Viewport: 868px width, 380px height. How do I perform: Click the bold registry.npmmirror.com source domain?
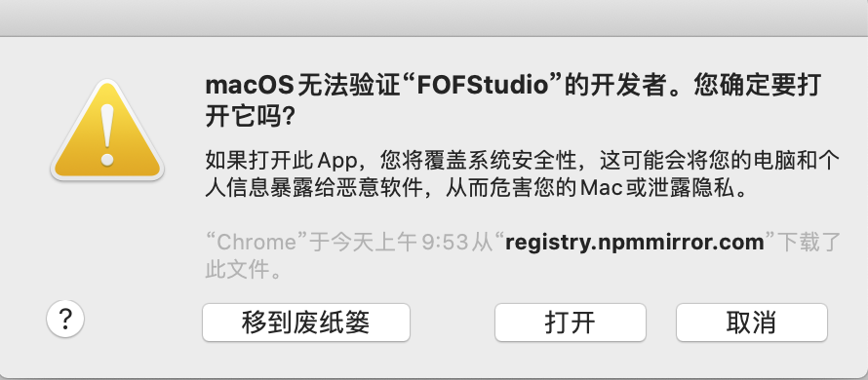635,243
